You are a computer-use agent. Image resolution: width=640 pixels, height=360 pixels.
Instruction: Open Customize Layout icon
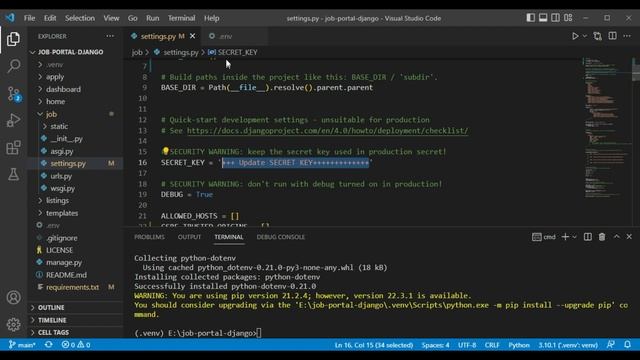pos(568,18)
